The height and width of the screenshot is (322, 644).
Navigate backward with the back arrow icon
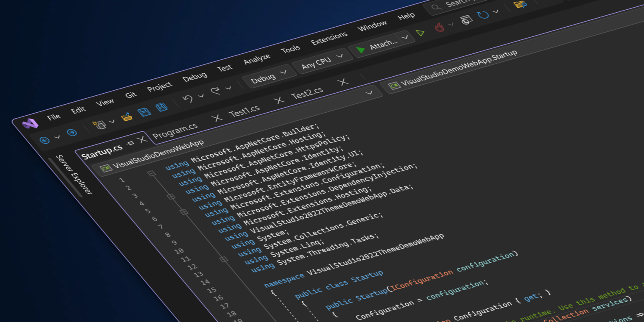44,140
